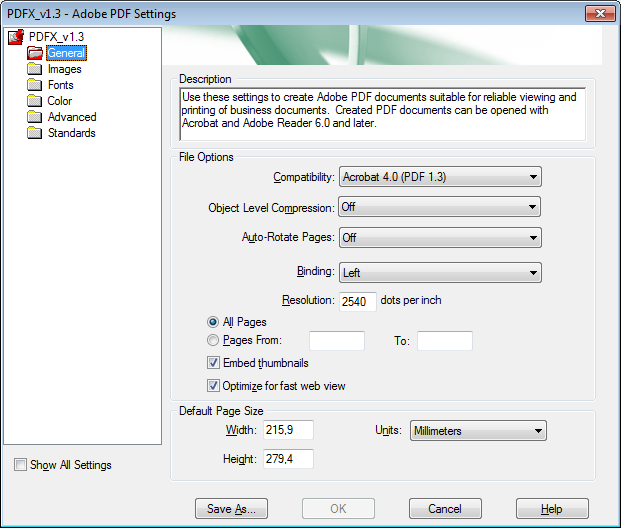The width and height of the screenshot is (621, 528).
Task: Open the Color settings panel
Action: click(x=60, y=101)
